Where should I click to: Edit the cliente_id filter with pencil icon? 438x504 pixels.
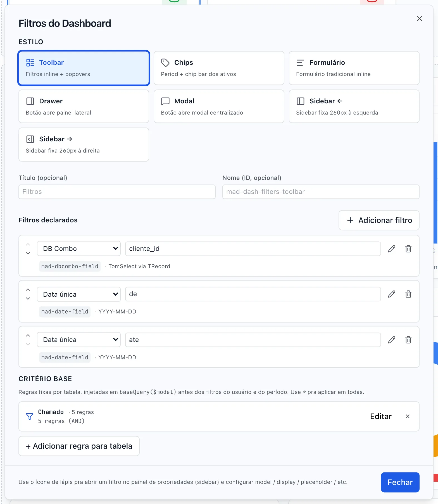392,249
